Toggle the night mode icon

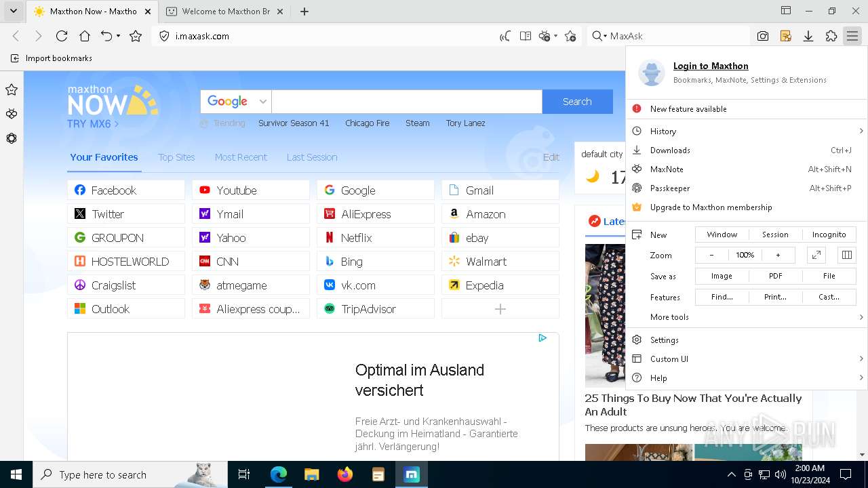pyautogui.click(x=545, y=36)
